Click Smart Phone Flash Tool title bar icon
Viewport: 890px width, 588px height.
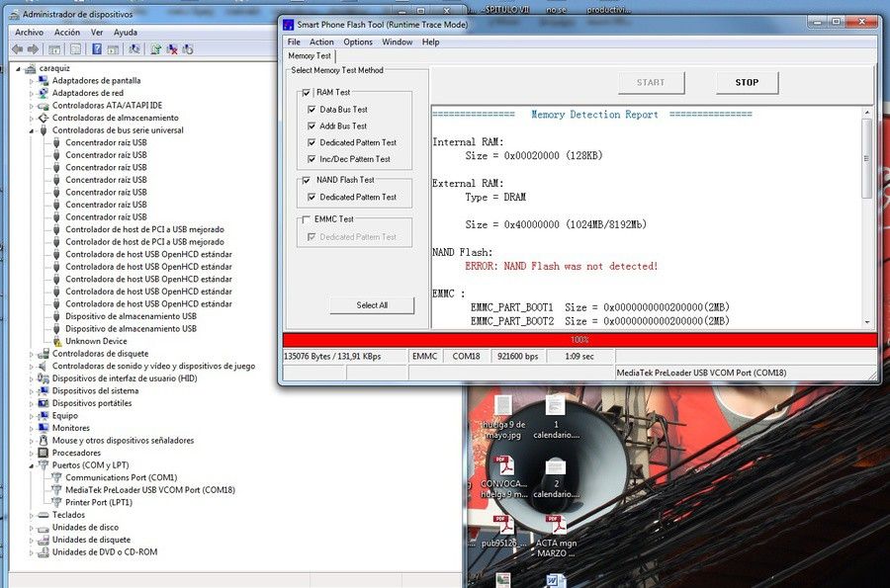tap(289, 25)
